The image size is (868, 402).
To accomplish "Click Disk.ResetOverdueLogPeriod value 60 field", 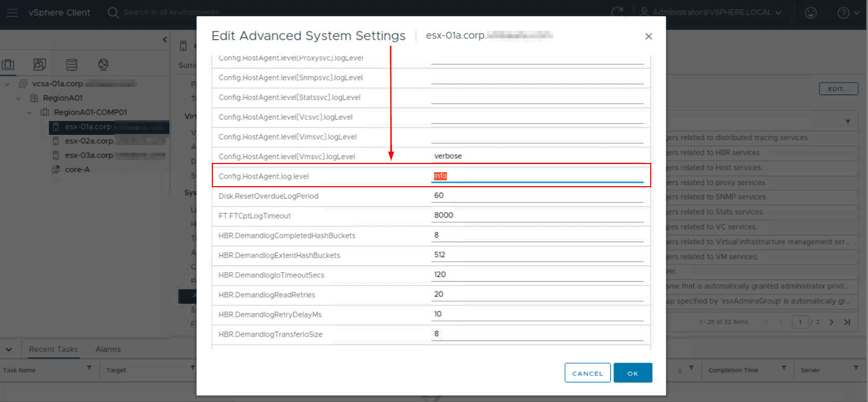I will [537, 195].
